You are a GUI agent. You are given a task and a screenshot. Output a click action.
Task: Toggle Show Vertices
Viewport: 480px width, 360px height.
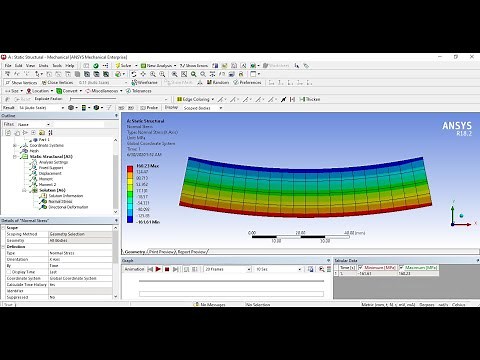[x=21, y=82]
